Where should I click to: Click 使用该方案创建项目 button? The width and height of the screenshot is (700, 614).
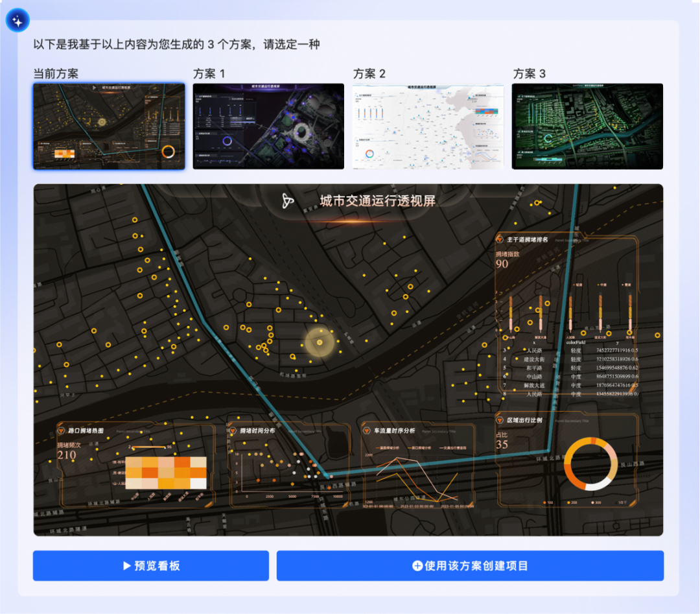click(x=470, y=566)
